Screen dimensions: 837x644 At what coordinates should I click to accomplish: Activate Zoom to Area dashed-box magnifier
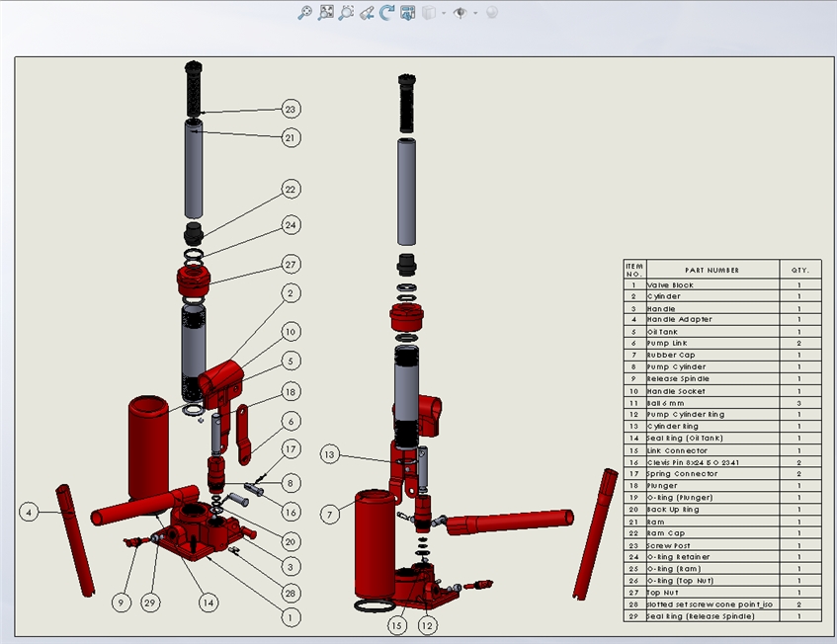347,12
